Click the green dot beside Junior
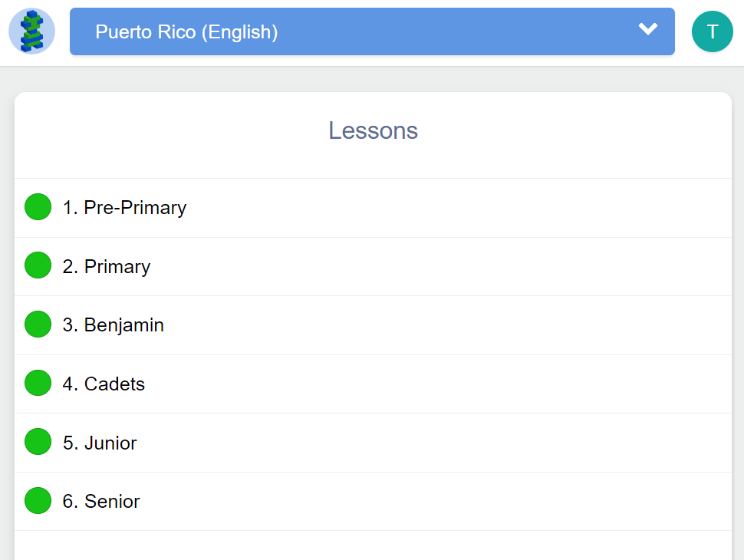The image size is (744, 560). click(x=38, y=442)
